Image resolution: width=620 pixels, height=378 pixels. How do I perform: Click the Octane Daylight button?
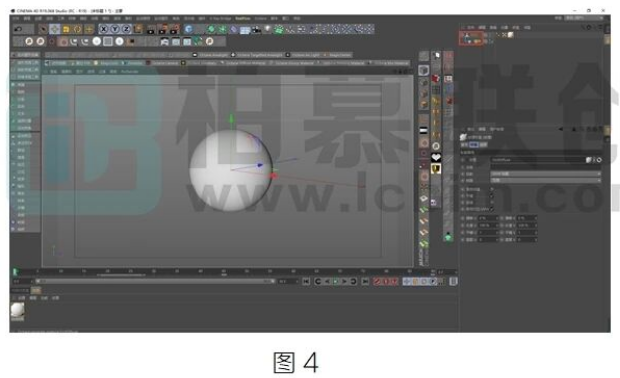210,55
